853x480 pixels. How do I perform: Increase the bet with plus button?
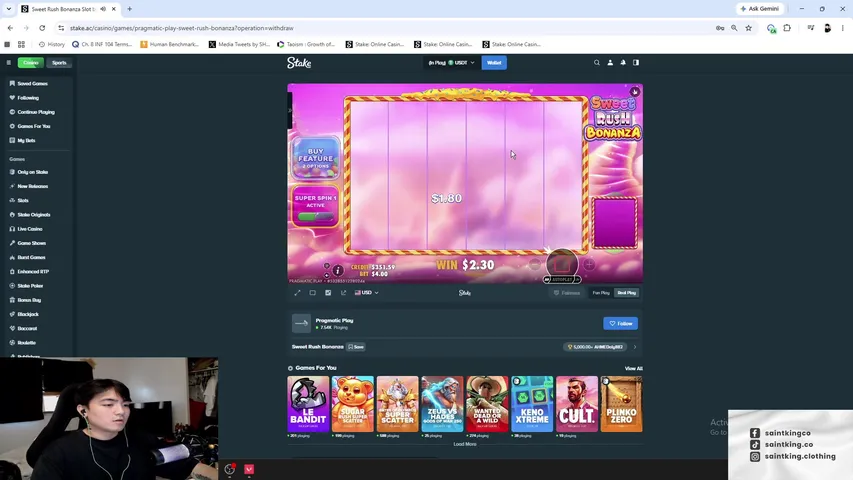point(589,264)
